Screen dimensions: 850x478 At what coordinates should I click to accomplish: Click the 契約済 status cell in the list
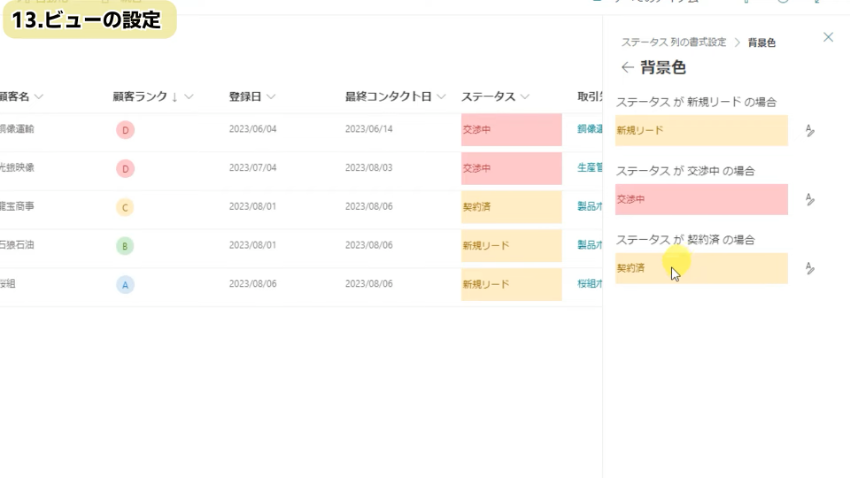pos(511,207)
